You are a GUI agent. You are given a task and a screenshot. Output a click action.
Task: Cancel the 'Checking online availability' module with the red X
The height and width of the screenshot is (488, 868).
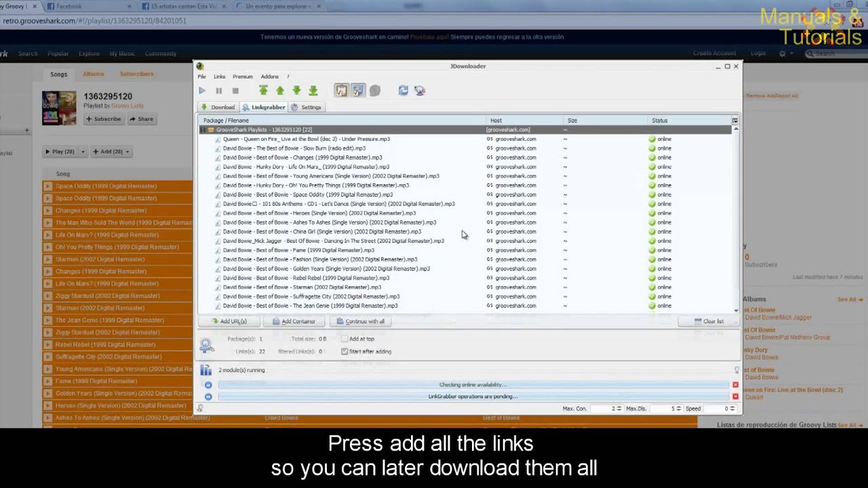pos(735,385)
